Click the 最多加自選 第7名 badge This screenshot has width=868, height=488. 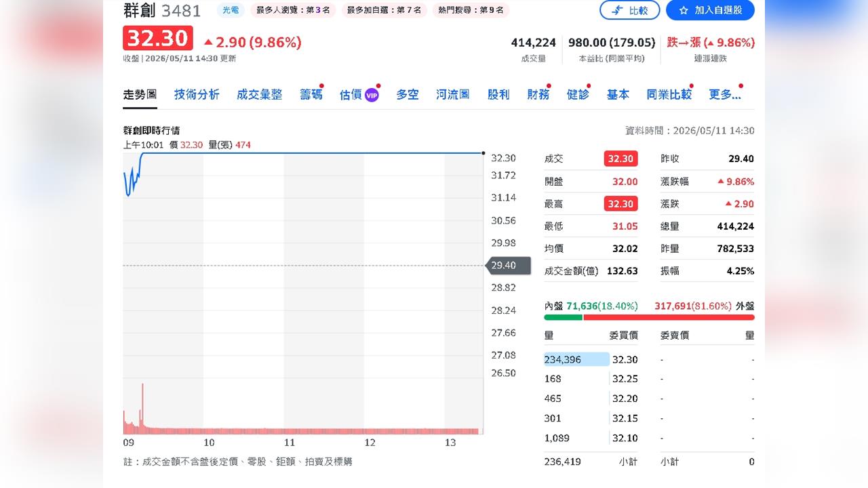(384, 10)
